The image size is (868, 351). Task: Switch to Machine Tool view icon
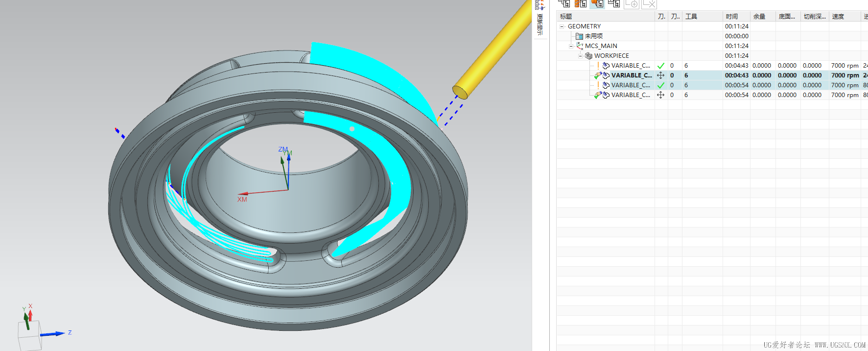581,3
